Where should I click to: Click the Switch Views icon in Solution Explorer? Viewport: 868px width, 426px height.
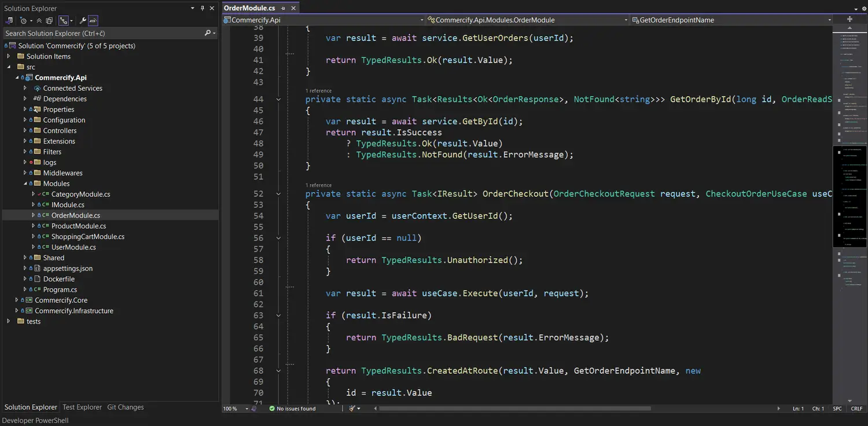(9, 21)
